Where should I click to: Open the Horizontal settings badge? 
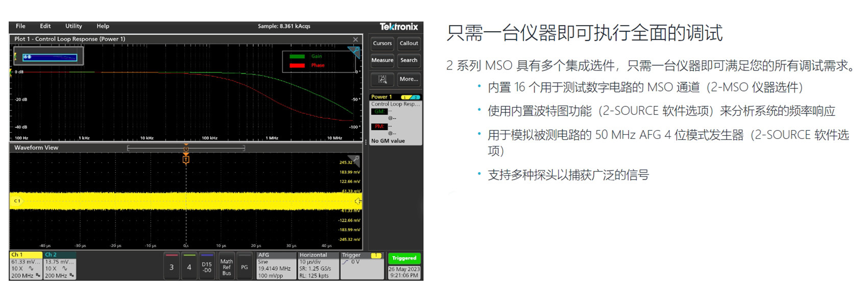pos(318,265)
